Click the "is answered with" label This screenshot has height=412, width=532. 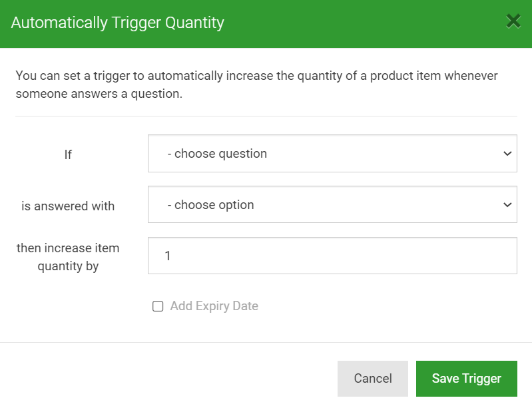coord(68,206)
